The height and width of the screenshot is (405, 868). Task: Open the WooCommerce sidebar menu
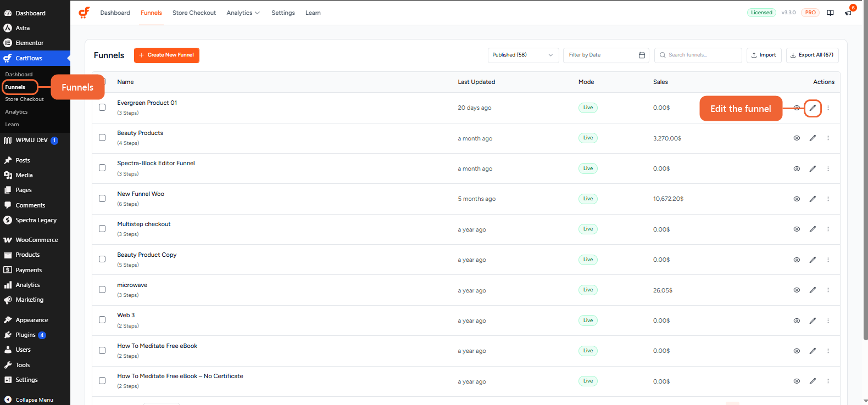35,240
